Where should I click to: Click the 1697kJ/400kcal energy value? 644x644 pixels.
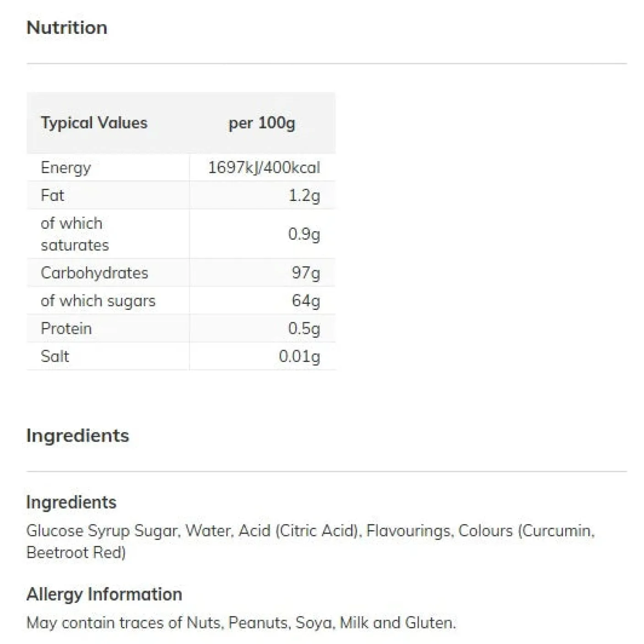264,168
